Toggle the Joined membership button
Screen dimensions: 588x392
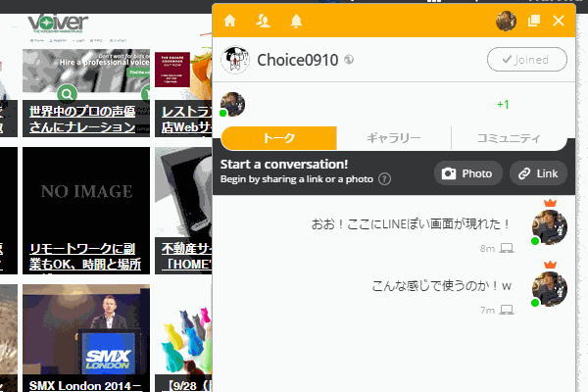point(527,59)
